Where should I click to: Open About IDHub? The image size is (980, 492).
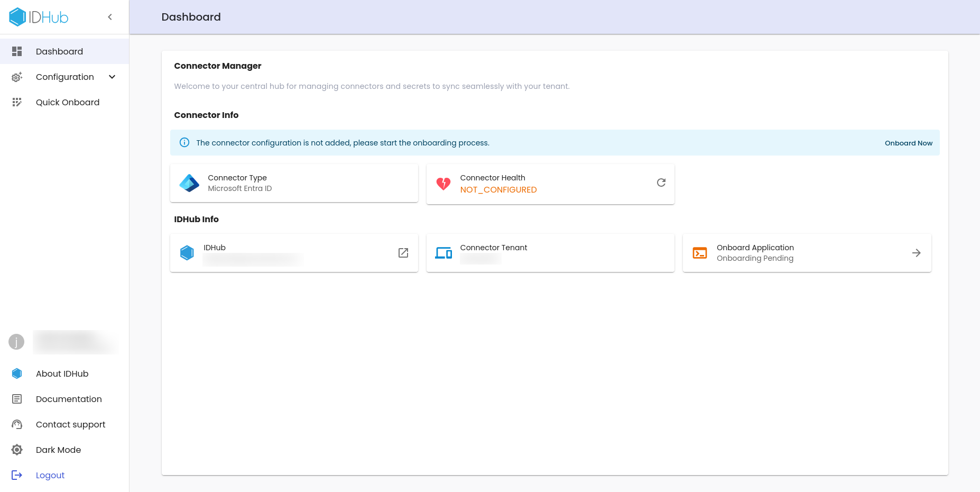click(62, 373)
